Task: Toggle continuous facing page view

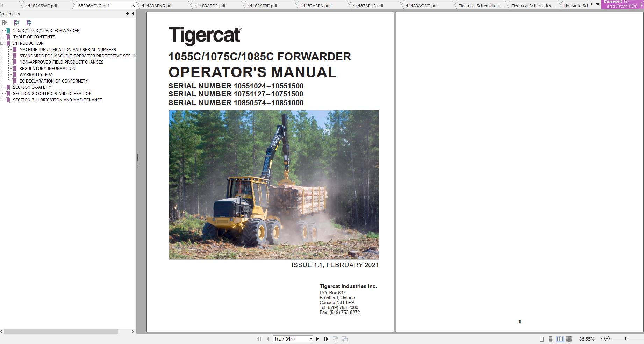Action: click(x=569, y=339)
